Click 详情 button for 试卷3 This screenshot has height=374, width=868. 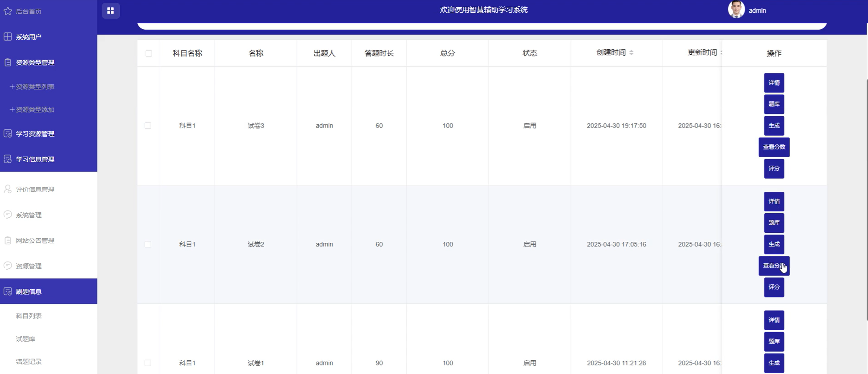click(x=774, y=83)
